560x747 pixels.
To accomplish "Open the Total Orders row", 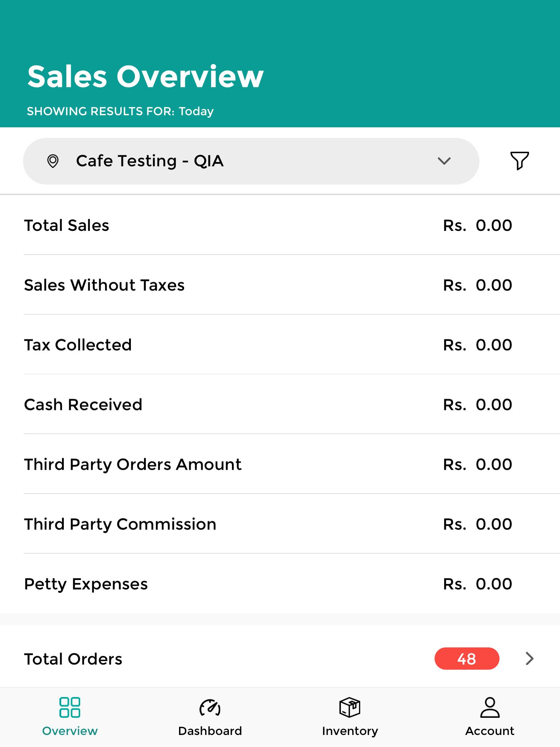I will 280,659.
